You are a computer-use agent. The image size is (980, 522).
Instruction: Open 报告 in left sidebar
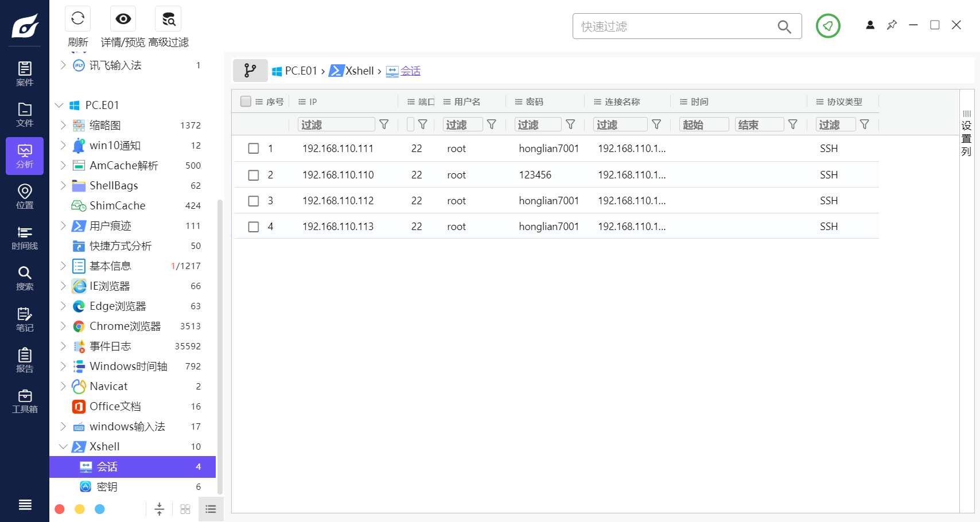[x=25, y=360]
